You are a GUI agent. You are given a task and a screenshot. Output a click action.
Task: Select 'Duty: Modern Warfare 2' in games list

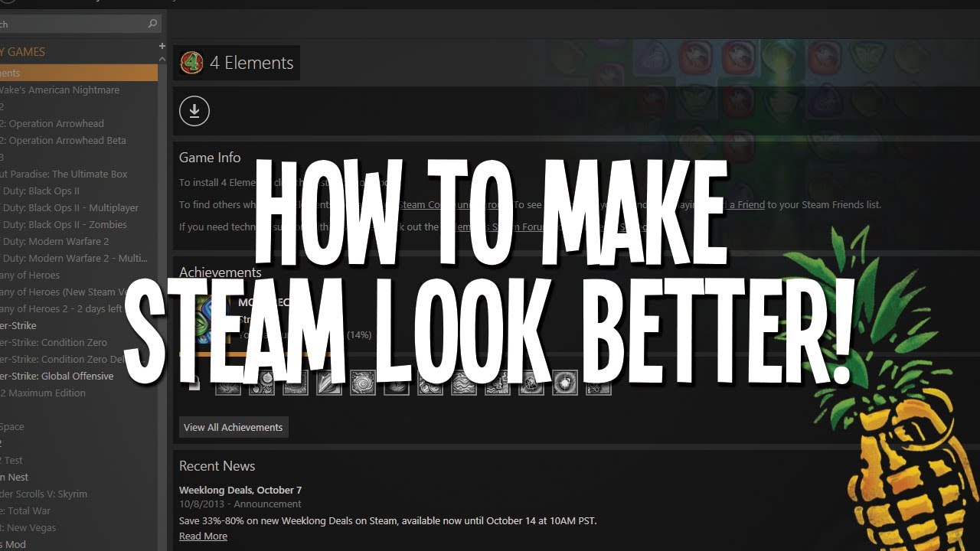click(54, 241)
